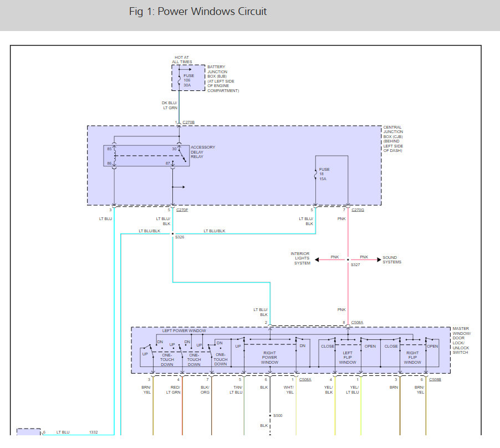Open the C508A reference beside pin 8

tap(357, 322)
